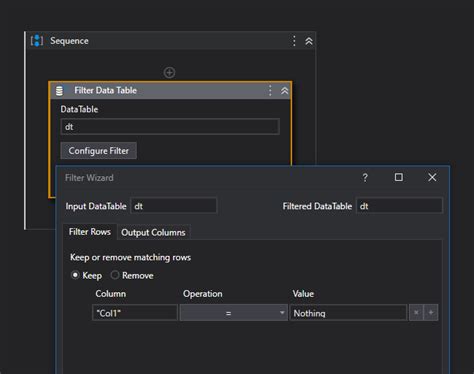Maximize the Filter Wizard window

click(x=399, y=177)
